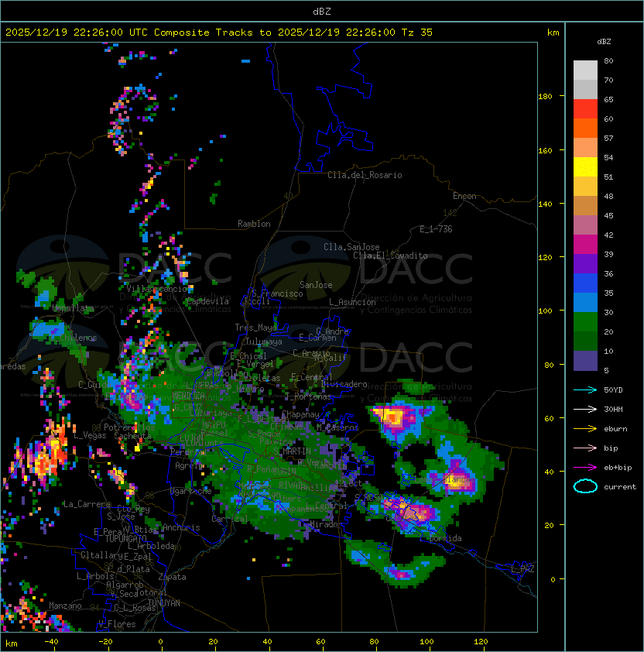The image size is (644, 652).
Task: Click the 'Encon' place label
Action: [464, 196]
